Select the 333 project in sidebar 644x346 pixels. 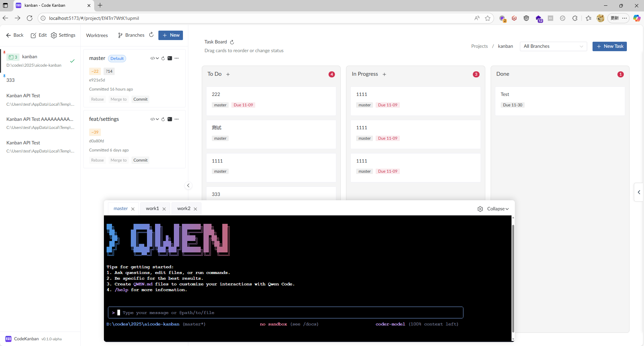coord(40,80)
